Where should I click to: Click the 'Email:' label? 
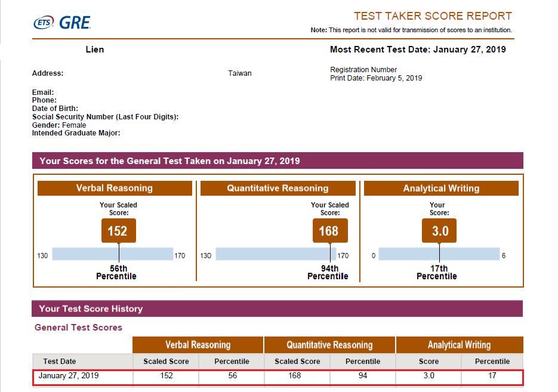tap(43, 92)
